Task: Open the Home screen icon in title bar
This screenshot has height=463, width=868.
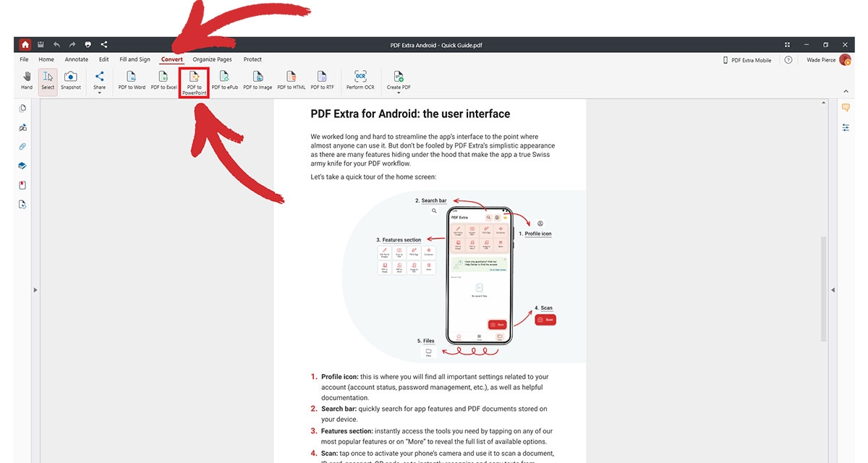Action: click(25, 45)
